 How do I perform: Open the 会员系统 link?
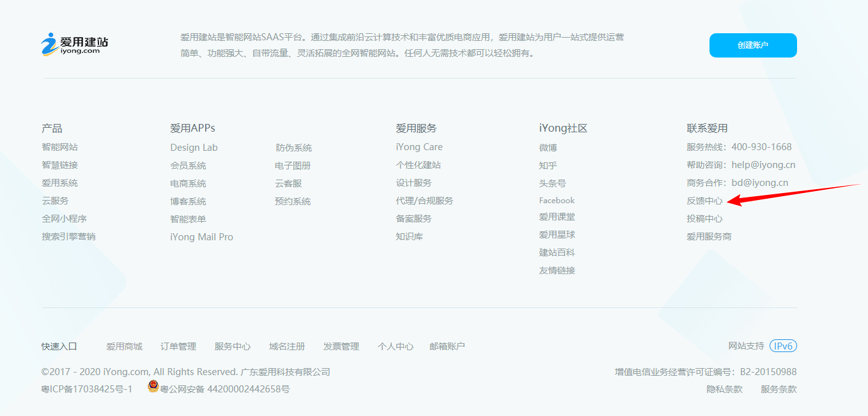[x=189, y=166]
